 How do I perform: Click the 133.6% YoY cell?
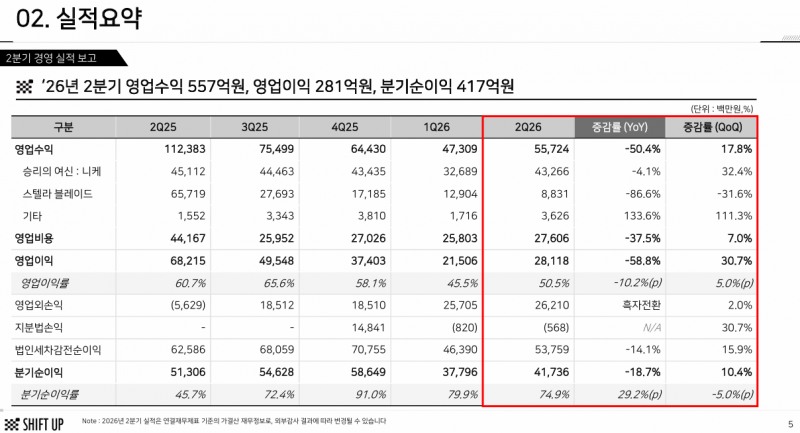pos(642,216)
